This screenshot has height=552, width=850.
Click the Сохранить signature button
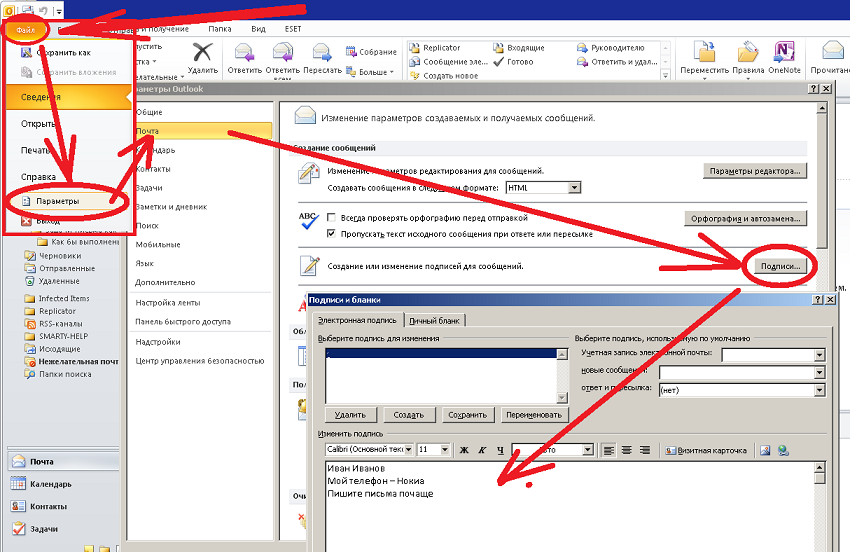pos(467,415)
